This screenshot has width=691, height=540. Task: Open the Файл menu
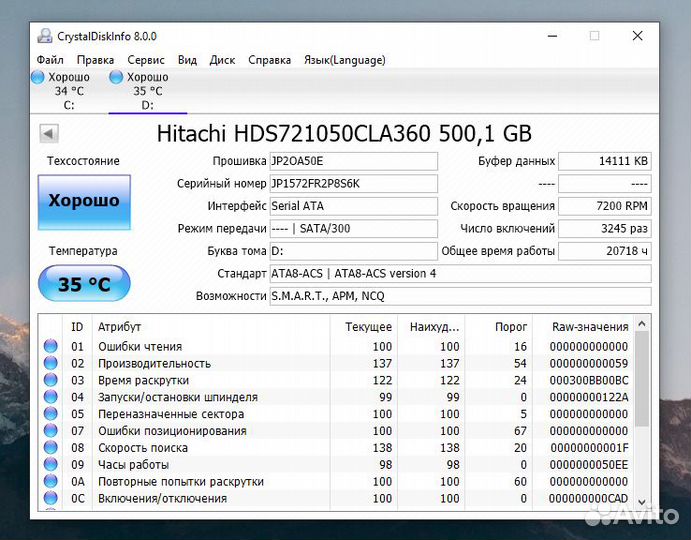pos(50,60)
